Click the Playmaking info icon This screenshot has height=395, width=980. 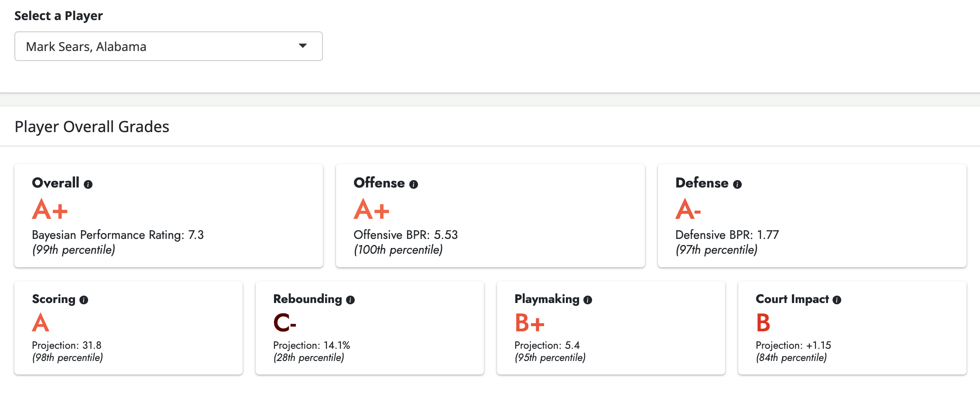click(x=588, y=300)
